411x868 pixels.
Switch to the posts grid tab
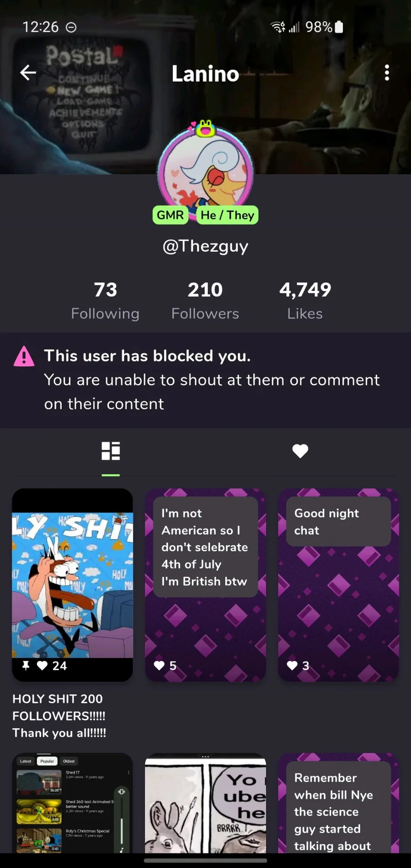111,451
